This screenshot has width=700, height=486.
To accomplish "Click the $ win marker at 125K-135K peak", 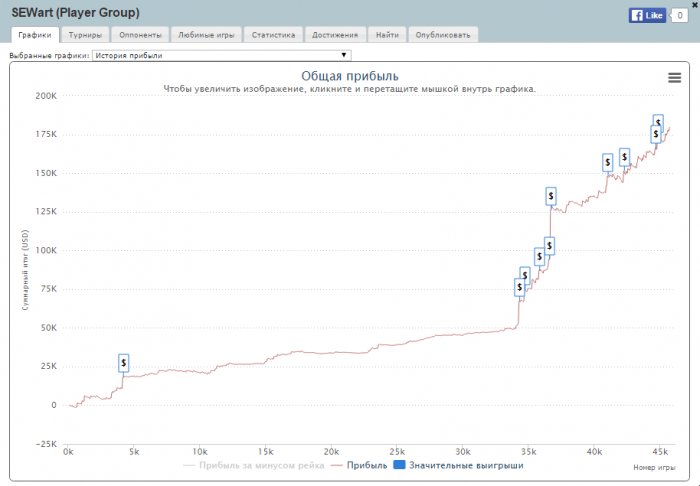I will pyautogui.click(x=551, y=196).
